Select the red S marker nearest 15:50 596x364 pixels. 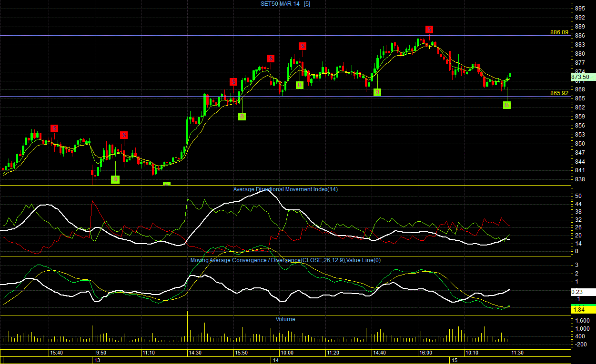pyautogui.click(x=233, y=82)
